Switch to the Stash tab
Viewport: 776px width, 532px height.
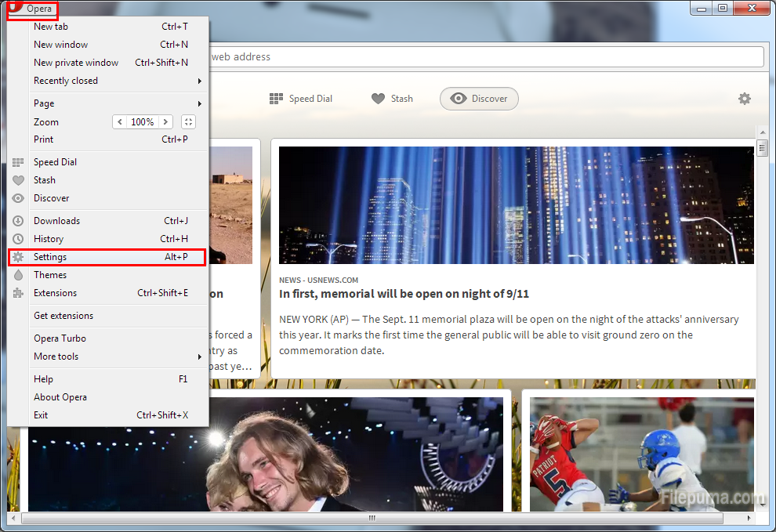pos(392,99)
